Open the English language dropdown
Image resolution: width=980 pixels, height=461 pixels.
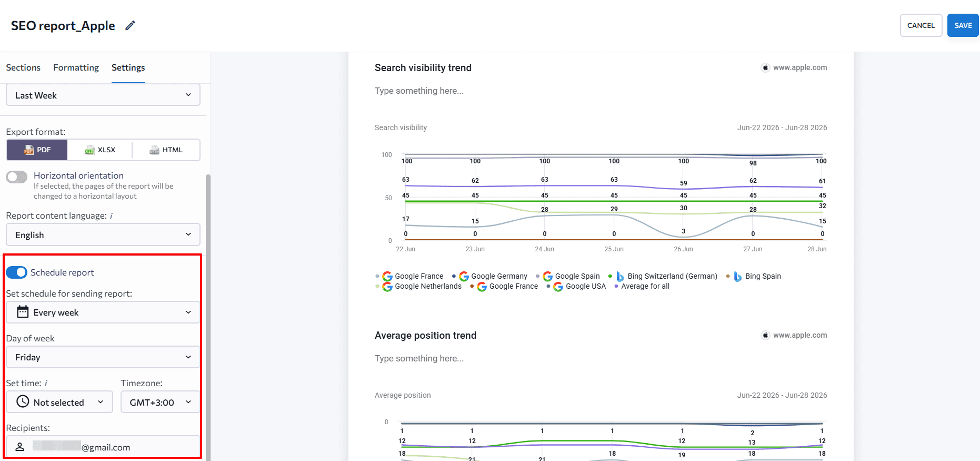tap(103, 234)
